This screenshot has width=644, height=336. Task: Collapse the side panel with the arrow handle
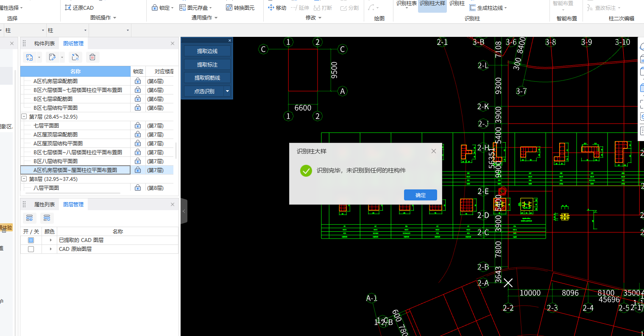pyautogui.click(x=184, y=211)
